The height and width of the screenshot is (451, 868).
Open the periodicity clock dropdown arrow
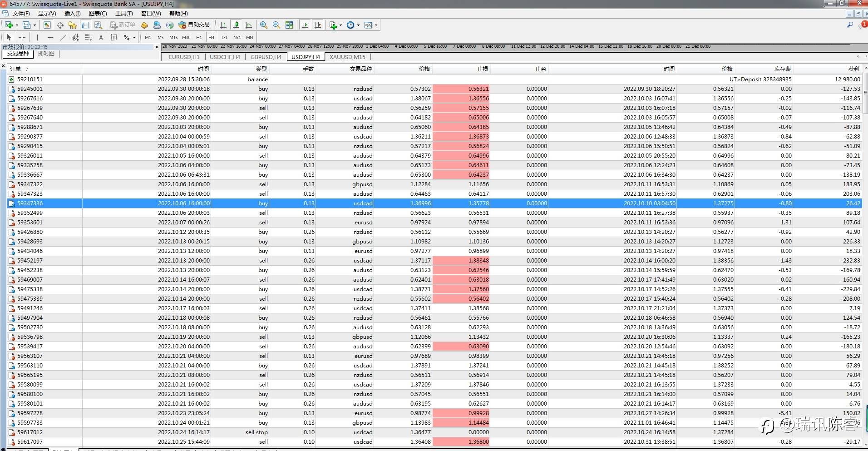[358, 25]
